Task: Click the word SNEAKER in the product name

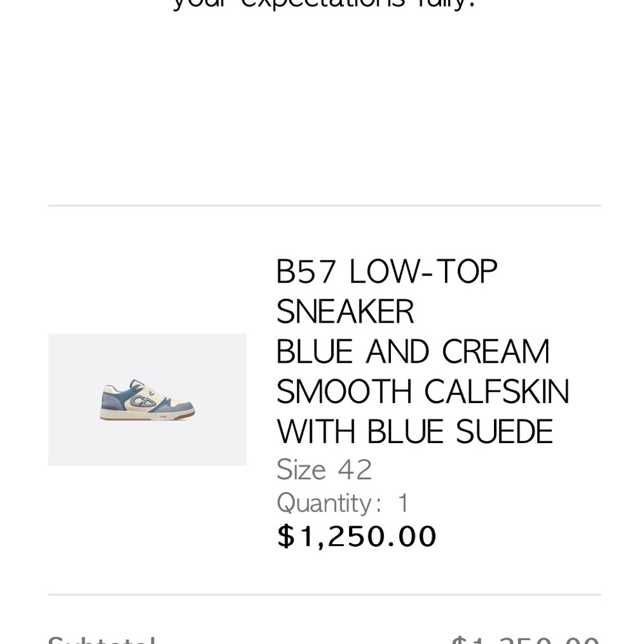Action: (x=345, y=312)
